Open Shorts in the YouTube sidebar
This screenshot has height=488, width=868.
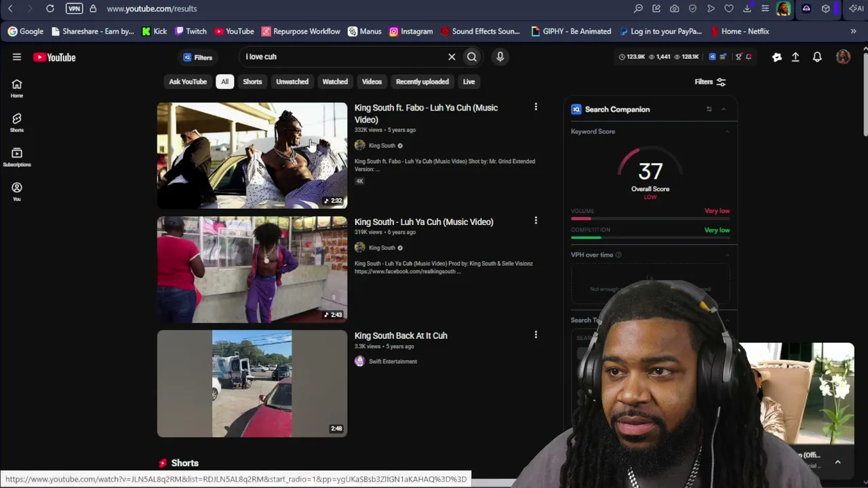pos(17,123)
